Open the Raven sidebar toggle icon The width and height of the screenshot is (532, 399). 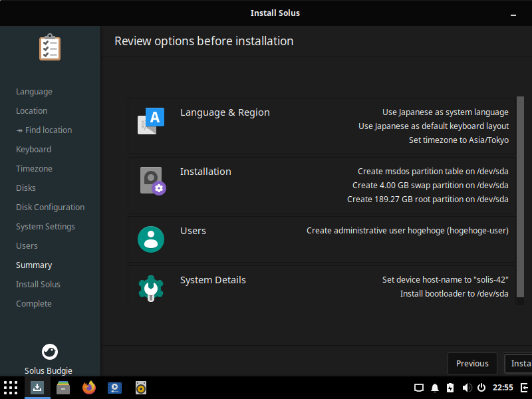pyautogui.click(x=524, y=388)
